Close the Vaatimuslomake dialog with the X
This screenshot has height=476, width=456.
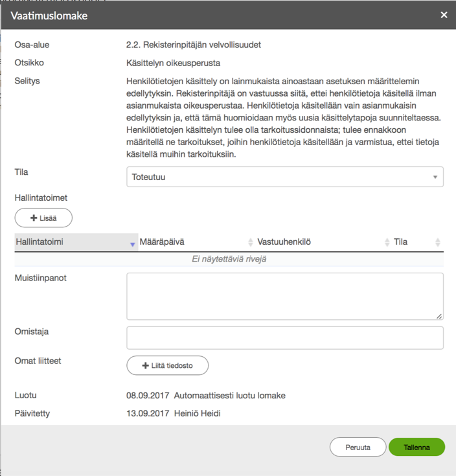(x=444, y=15)
